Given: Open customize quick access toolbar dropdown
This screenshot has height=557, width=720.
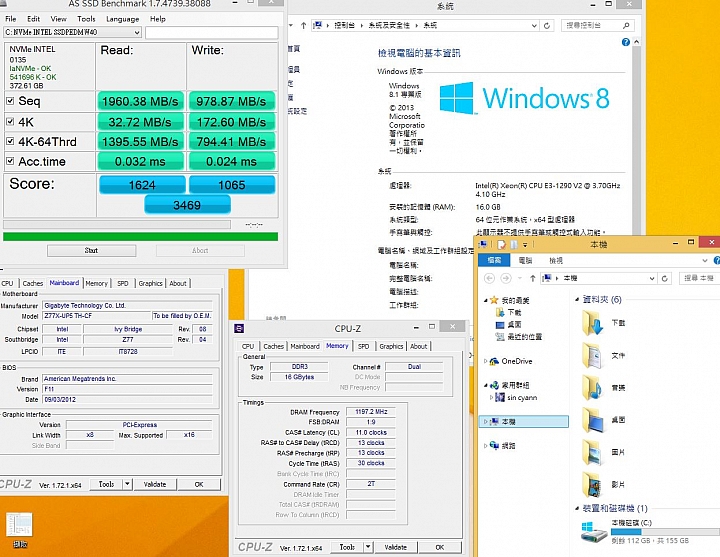Looking at the screenshot, I should pos(525,245).
